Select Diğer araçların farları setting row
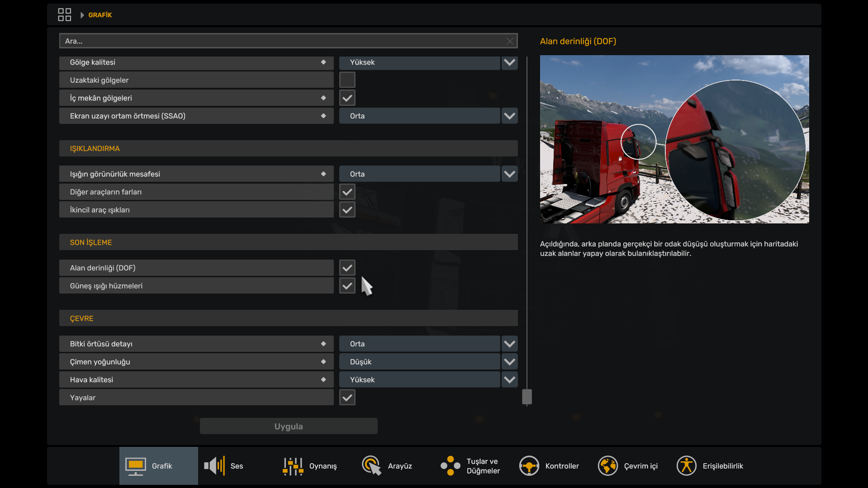868x488 pixels. pos(196,192)
